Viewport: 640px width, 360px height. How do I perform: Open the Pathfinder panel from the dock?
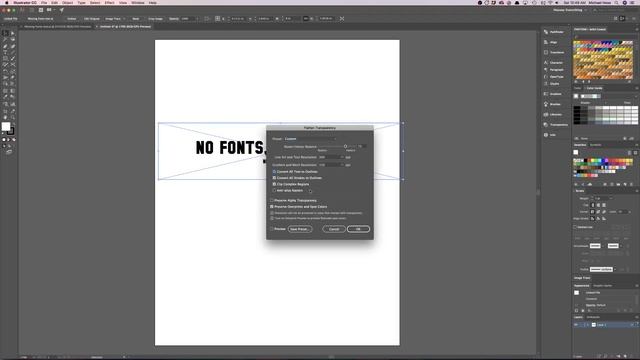tap(554, 32)
